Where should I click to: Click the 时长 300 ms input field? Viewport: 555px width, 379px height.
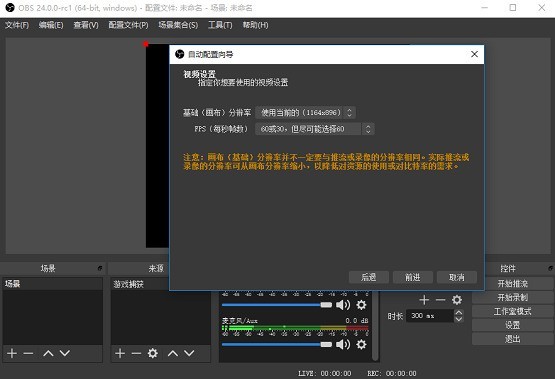(430, 316)
